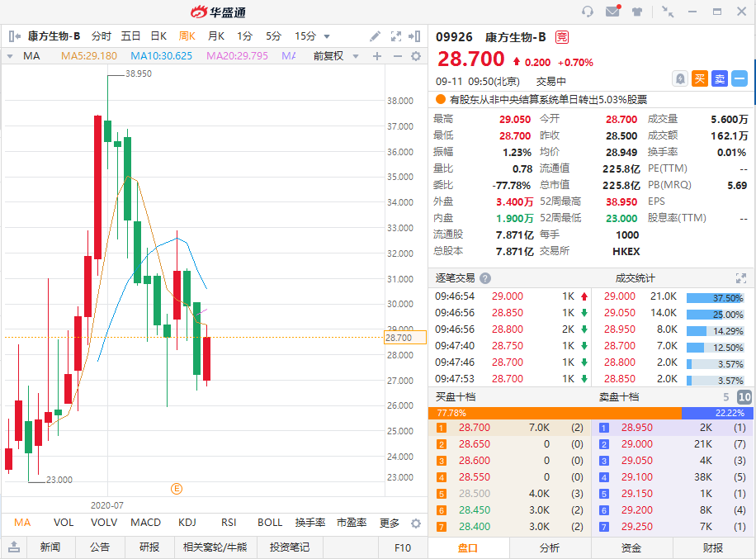Click the bid/ask ratio 77.78% bar
Image resolution: width=756 pixels, height=559 pixels.
tap(555, 413)
